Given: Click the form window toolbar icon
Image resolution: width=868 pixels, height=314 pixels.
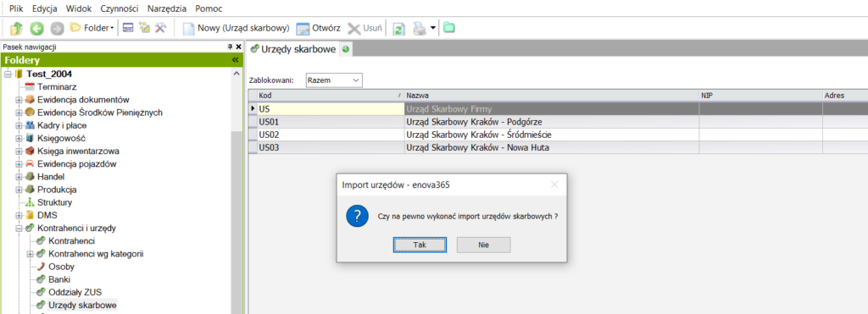Looking at the screenshot, I should 128,28.
